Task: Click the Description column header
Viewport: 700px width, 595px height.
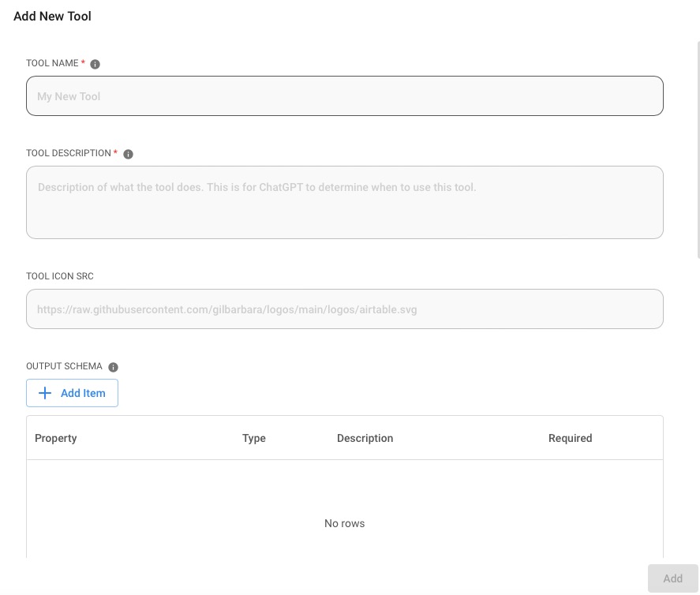Action: [365, 438]
